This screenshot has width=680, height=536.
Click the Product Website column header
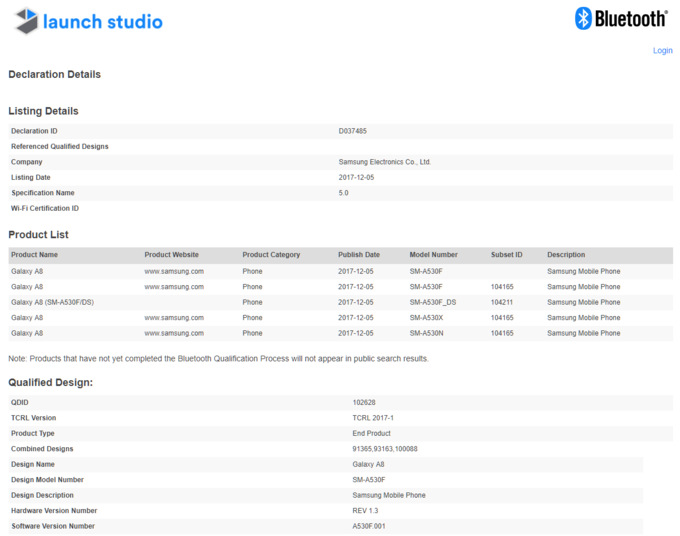(171, 255)
